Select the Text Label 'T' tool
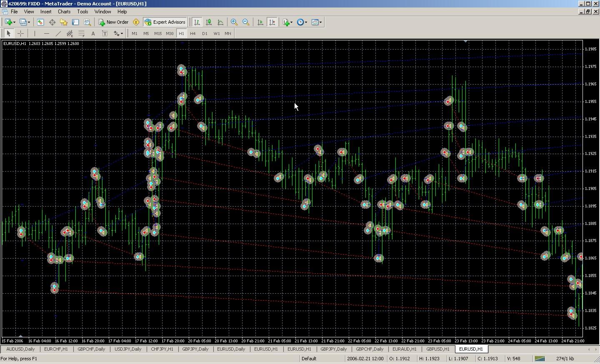Image resolution: width=600 pixels, height=364 pixels. click(105, 33)
